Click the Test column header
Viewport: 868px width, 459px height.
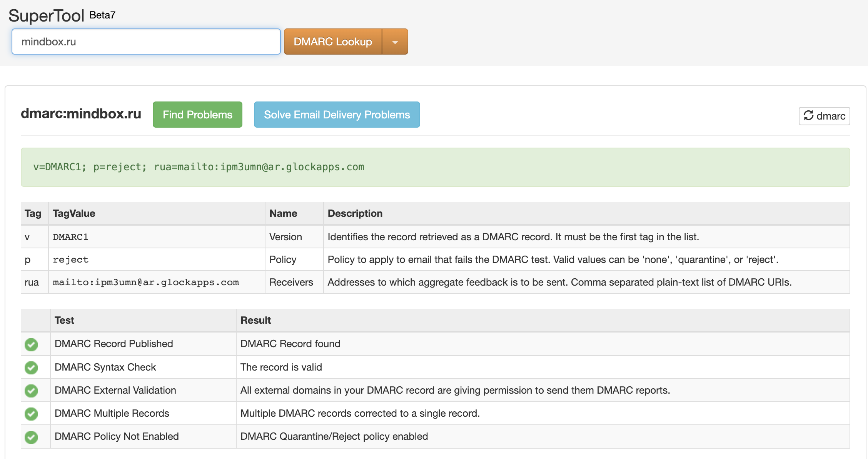pyautogui.click(x=64, y=320)
